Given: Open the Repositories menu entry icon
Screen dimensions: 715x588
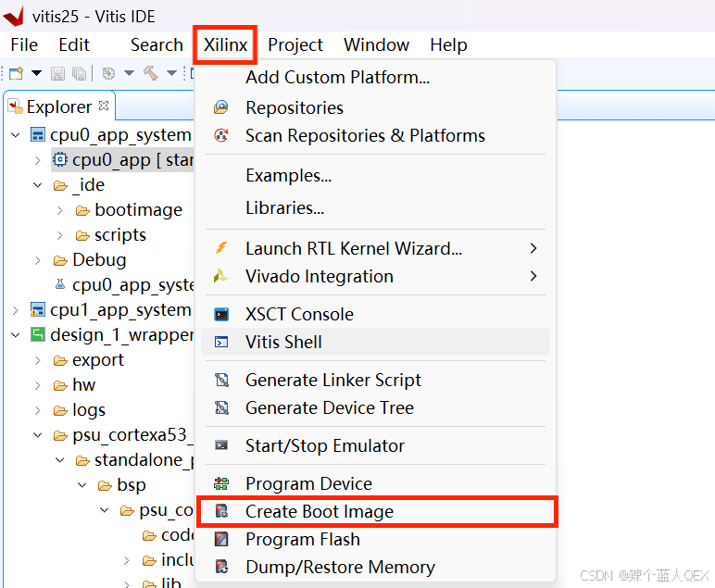Looking at the screenshot, I should pyautogui.click(x=221, y=107).
